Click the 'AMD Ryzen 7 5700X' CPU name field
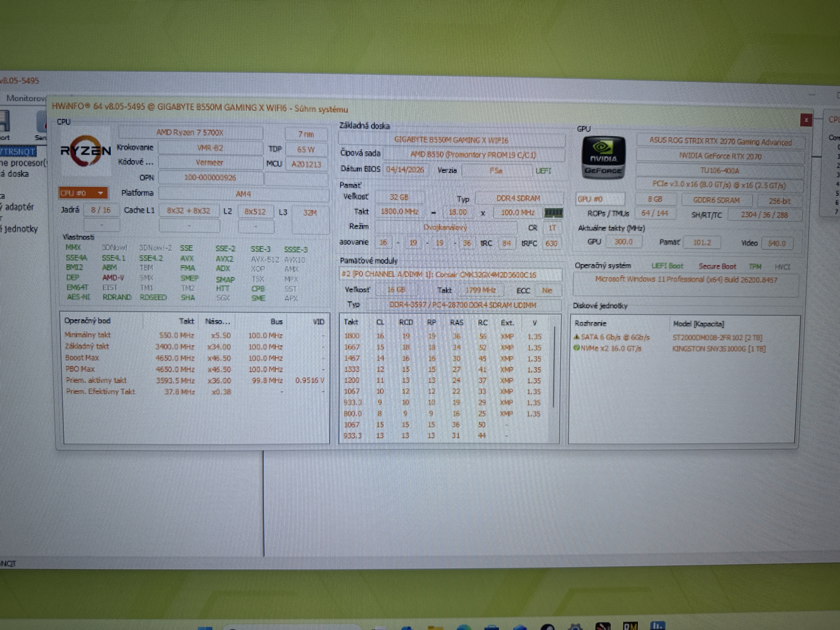 (190, 132)
